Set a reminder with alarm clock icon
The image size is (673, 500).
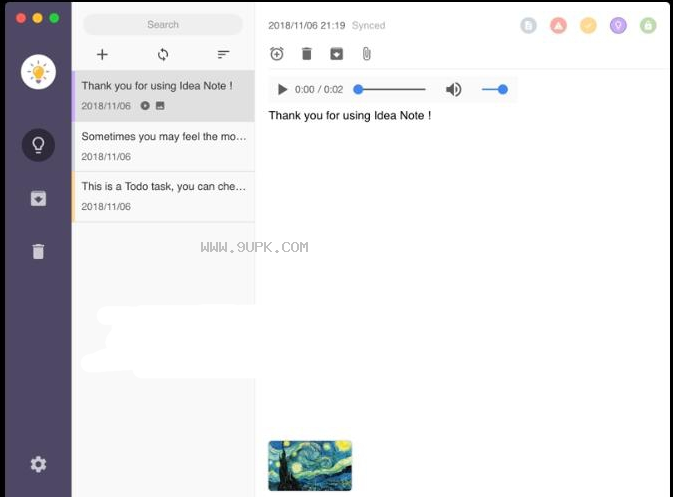coord(277,54)
